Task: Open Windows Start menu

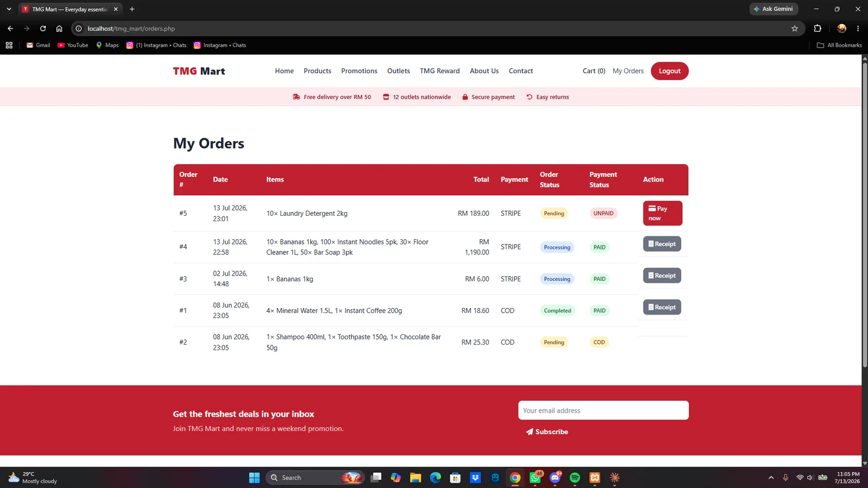Action: click(x=254, y=478)
